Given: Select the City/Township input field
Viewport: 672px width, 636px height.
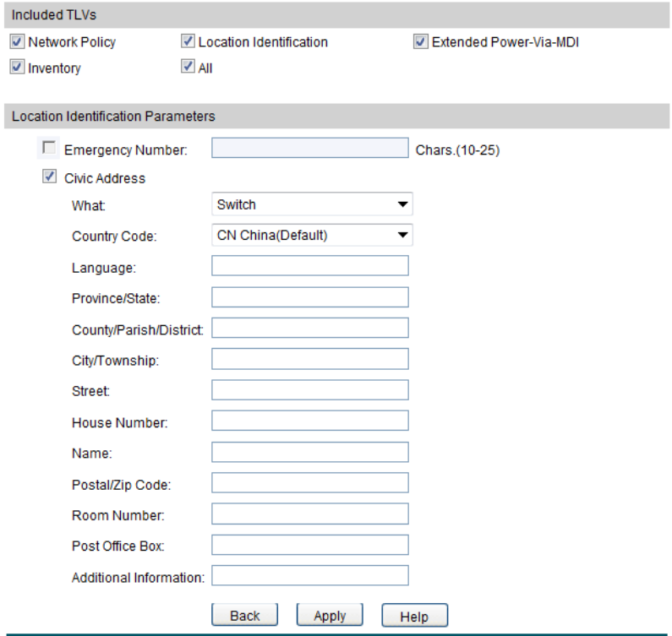Looking at the screenshot, I should coord(309,359).
